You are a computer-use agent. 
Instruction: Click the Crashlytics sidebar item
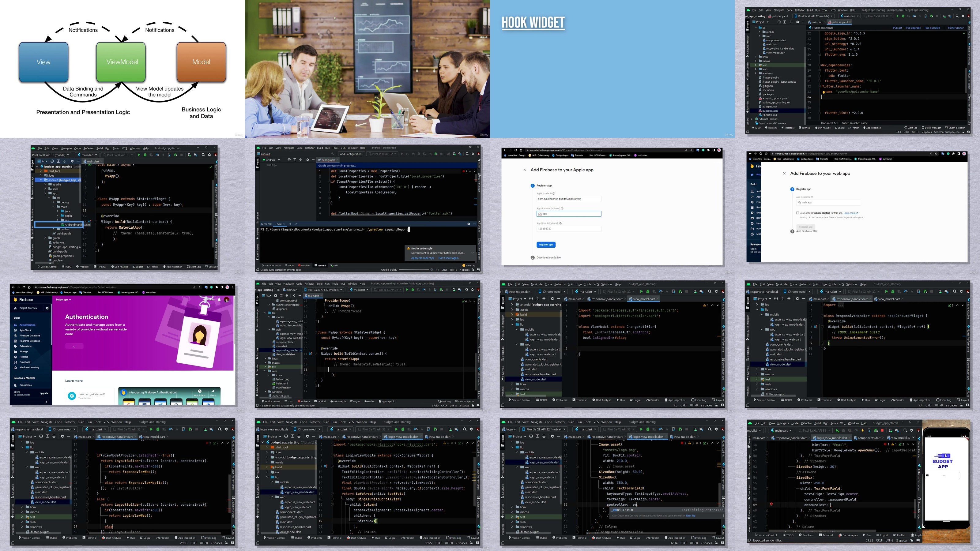(25, 385)
